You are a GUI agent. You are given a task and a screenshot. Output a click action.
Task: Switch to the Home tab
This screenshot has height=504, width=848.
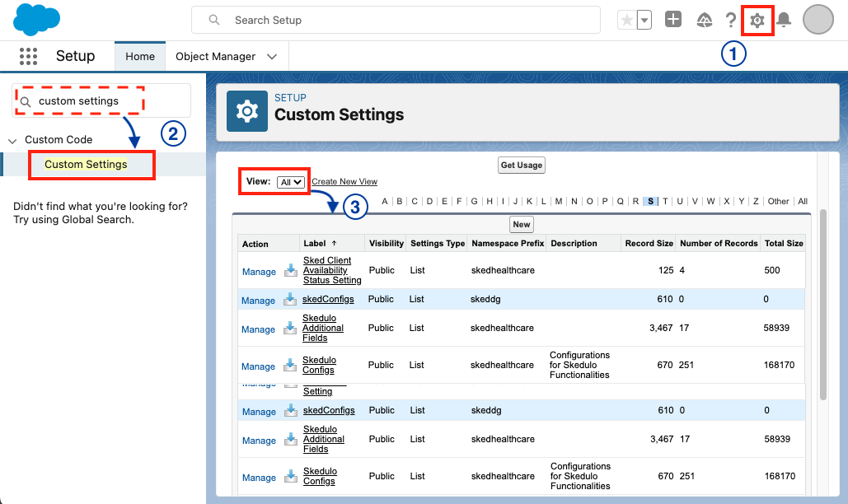point(140,56)
